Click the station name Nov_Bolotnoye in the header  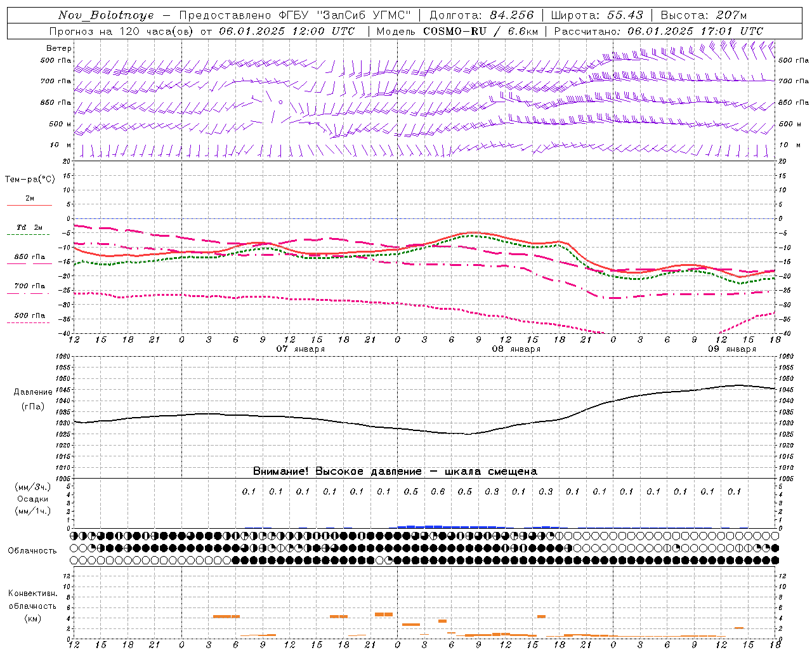[106, 15]
